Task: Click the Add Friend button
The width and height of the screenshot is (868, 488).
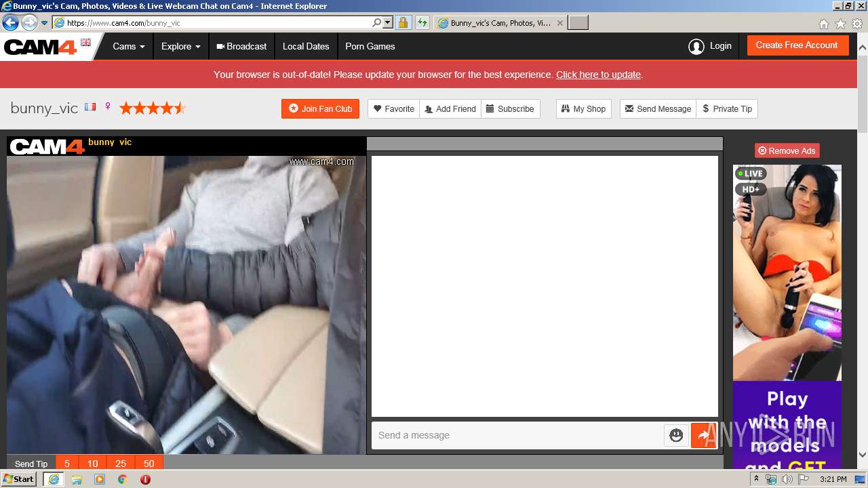Action: (450, 108)
